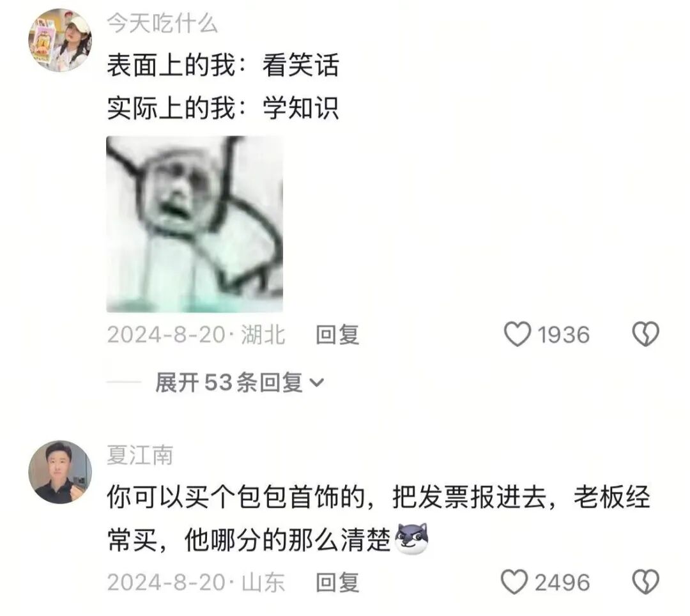This screenshot has height=616, width=690.
Task: Tap the 1936 like count
Action: [x=563, y=335]
